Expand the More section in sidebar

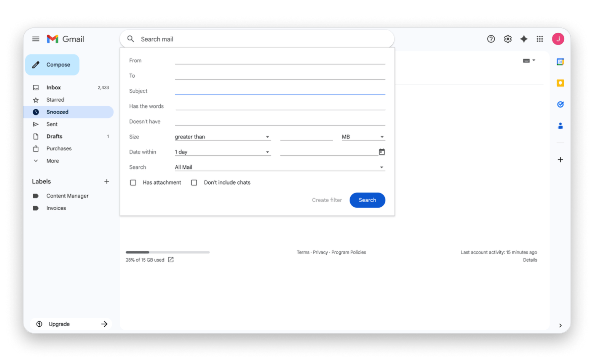coord(52,161)
